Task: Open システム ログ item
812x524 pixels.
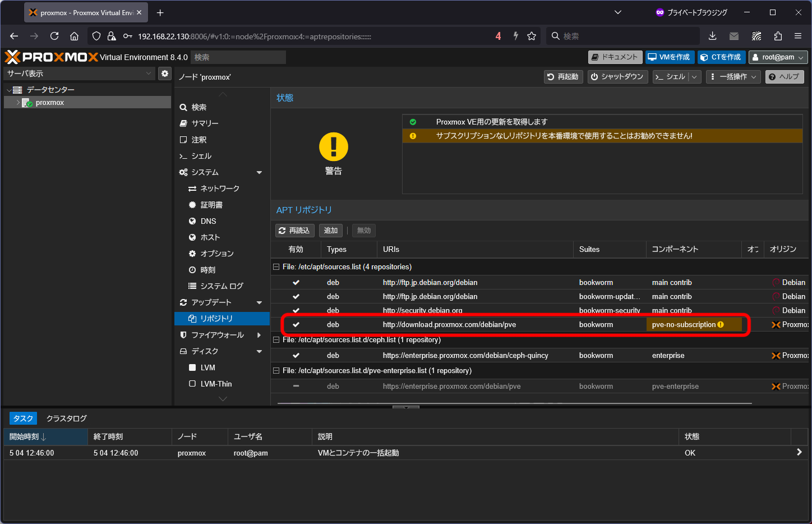Action: (222, 286)
